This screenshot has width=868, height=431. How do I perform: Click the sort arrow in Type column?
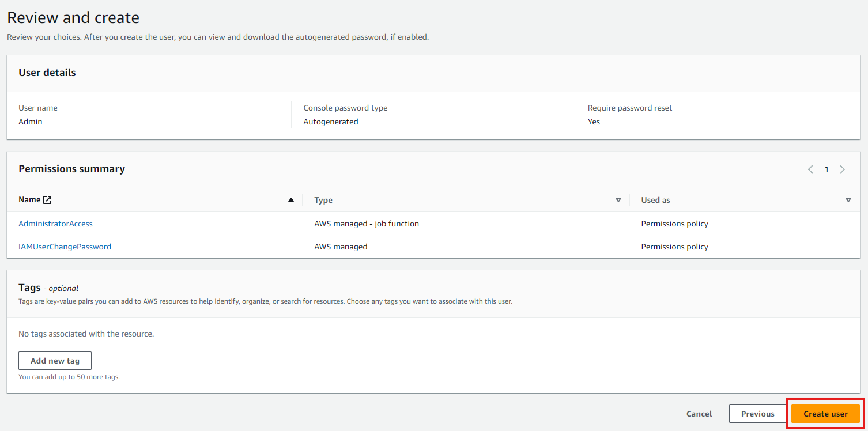click(618, 200)
